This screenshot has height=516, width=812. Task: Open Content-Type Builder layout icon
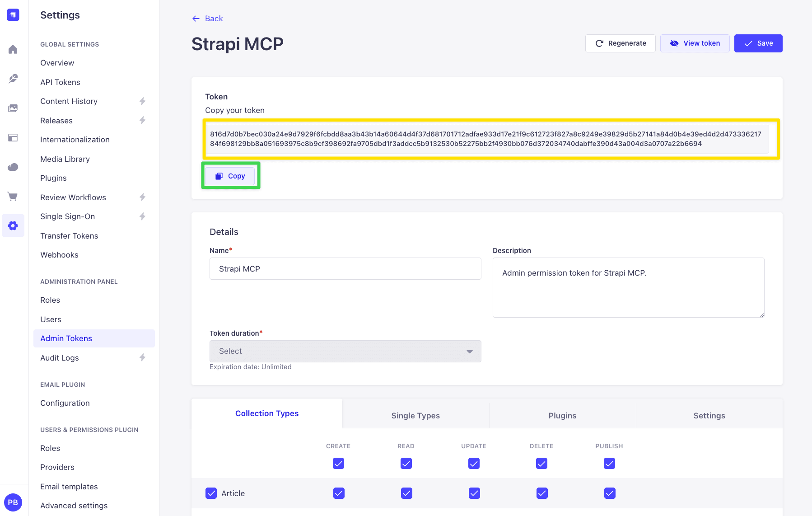tap(13, 138)
